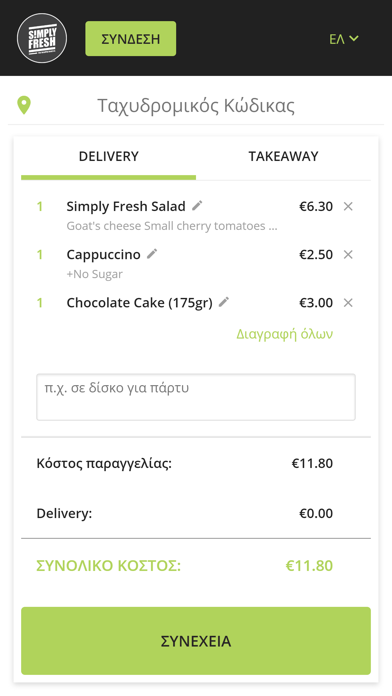392x696 pixels.
Task: Click the Simply Fresh Salad item name
Action: tap(126, 206)
